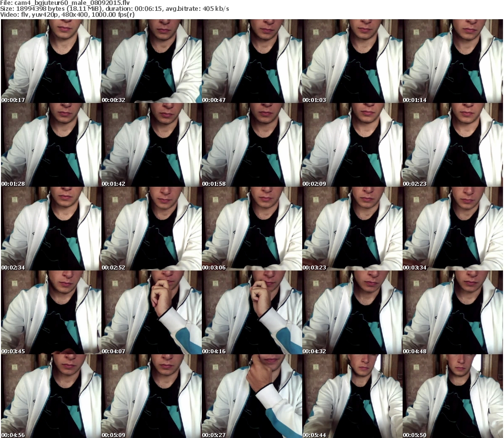The height and width of the screenshot is (438, 504).
Task: Click the file name cam4_bgjuteur60_male_08092015.flv
Action: tap(72, 3)
